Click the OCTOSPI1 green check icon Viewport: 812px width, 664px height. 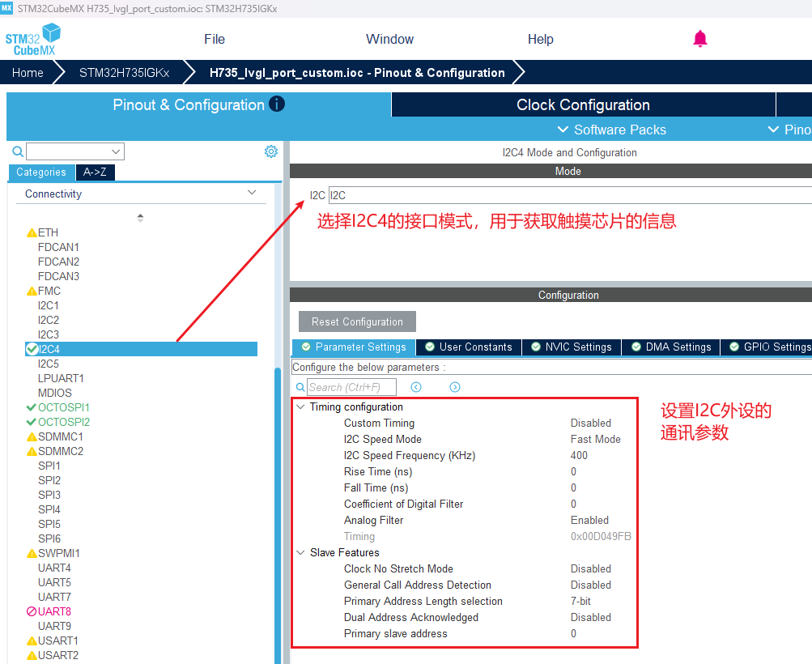31,407
